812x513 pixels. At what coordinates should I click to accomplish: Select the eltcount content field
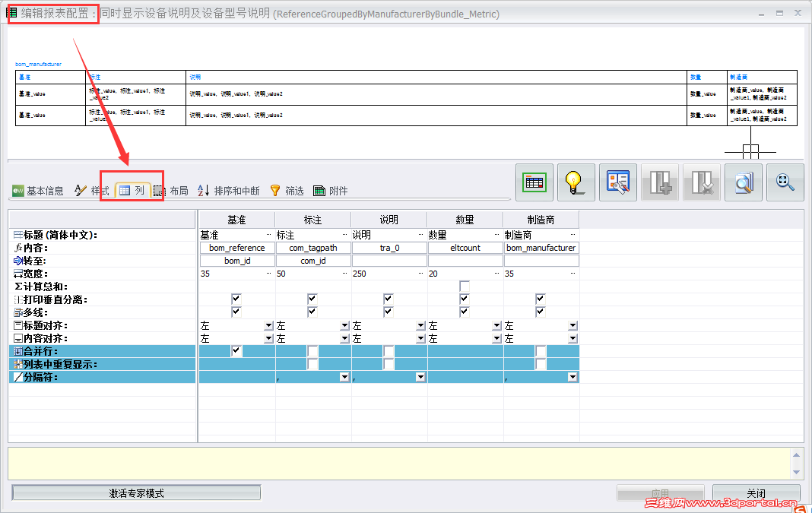tap(464, 247)
